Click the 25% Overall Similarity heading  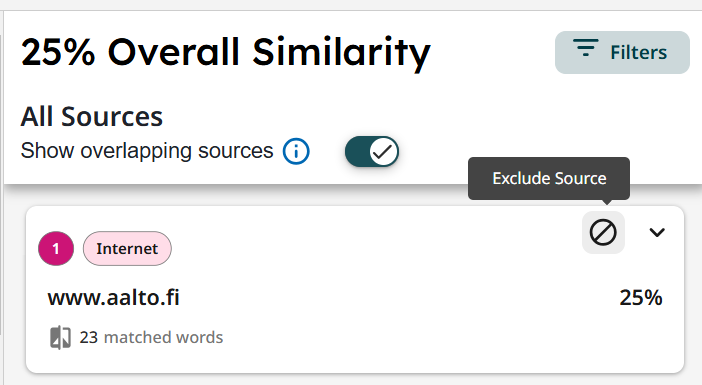tap(225, 52)
